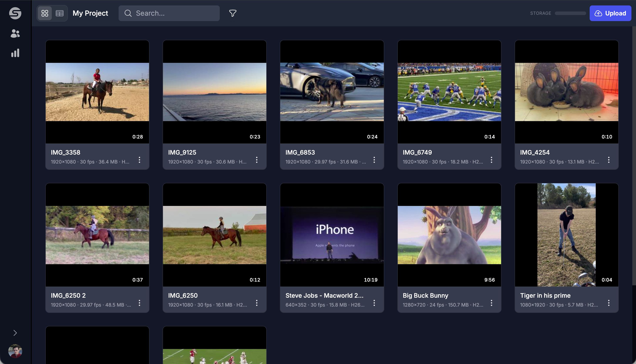Click the user avatar in sidebar
The width and height of the screenshot is (636, 364).
(15, 351)
